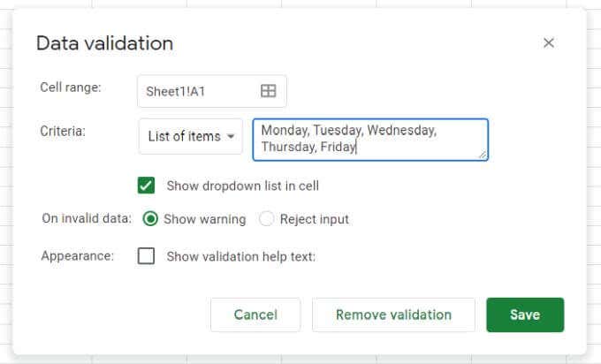Click the Data validation dialog title
The width and height of the screenshot is (601, 364).
click(x=104, y=43)
